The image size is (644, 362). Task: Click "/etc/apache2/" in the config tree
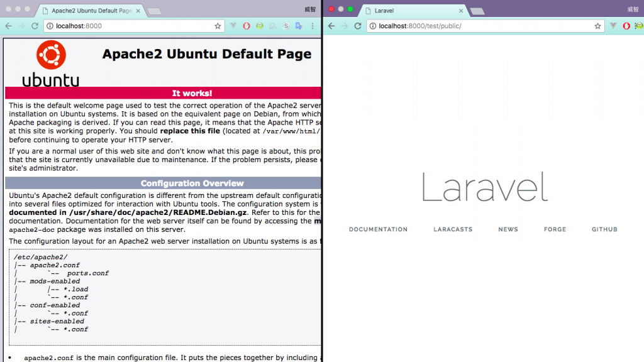click(40, 257)
